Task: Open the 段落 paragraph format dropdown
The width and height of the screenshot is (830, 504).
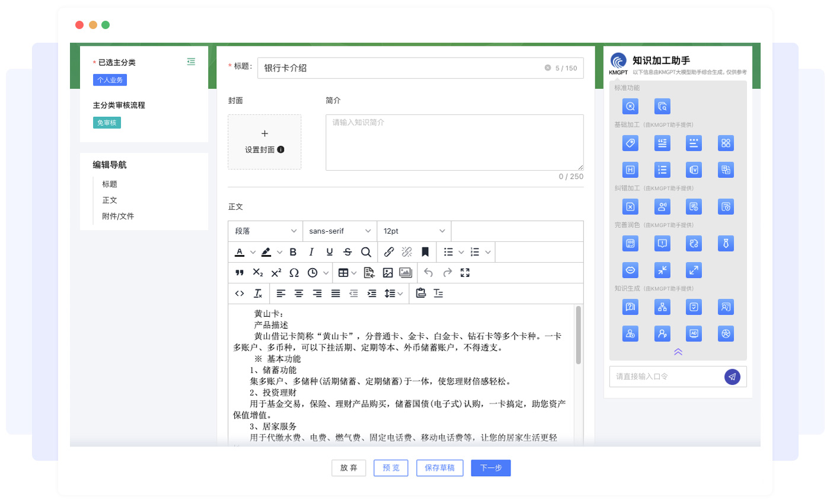Action: [265, 231]
